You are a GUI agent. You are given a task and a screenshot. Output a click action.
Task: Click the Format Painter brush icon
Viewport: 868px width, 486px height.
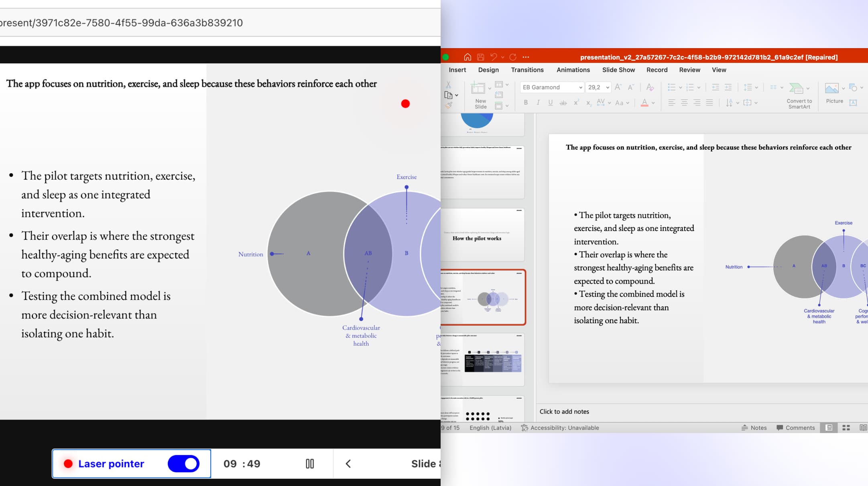pyautogui.click(x=449, y=105)
